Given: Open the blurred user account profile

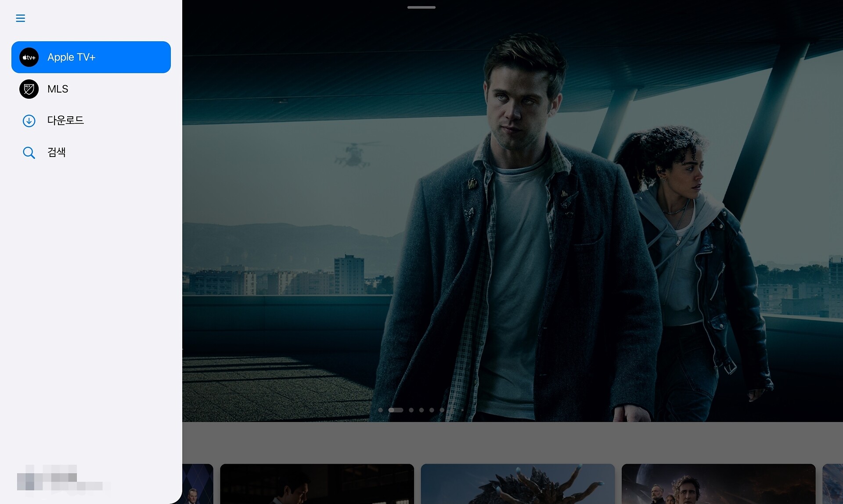Looking at the screenshot, I should (60, 479).
